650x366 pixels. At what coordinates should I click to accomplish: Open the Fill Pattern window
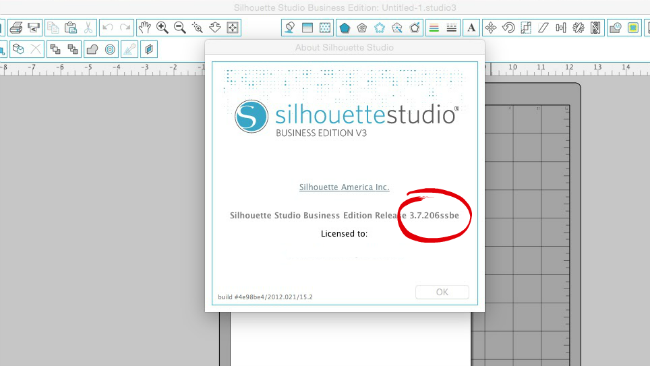click(325, 28)
